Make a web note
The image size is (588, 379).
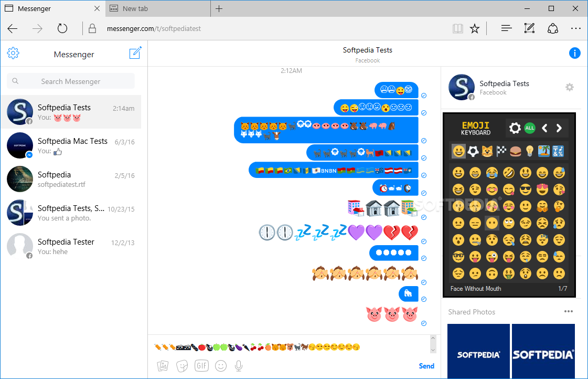tap(529, 28)
